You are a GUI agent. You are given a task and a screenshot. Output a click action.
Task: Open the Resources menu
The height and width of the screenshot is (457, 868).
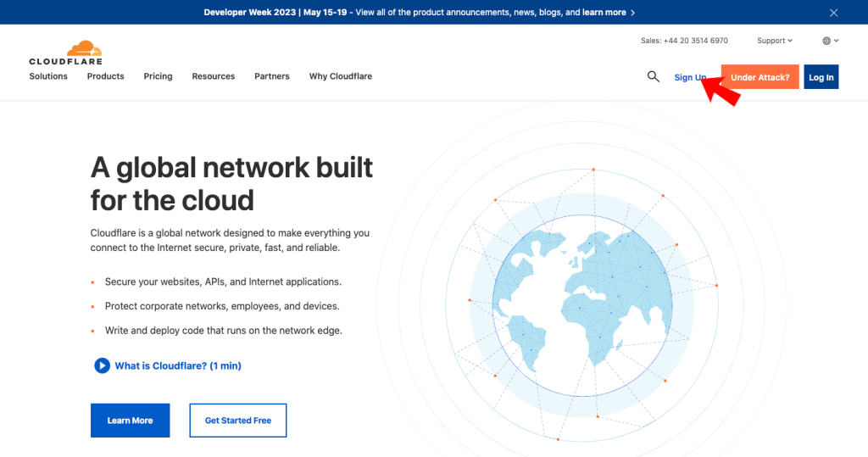pos(213,76)
